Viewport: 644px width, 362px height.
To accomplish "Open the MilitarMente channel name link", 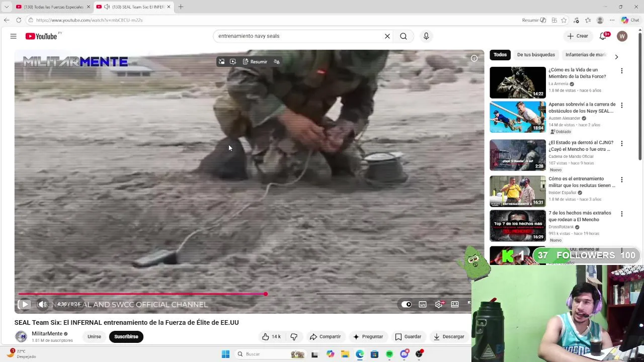I will [47, 334].
